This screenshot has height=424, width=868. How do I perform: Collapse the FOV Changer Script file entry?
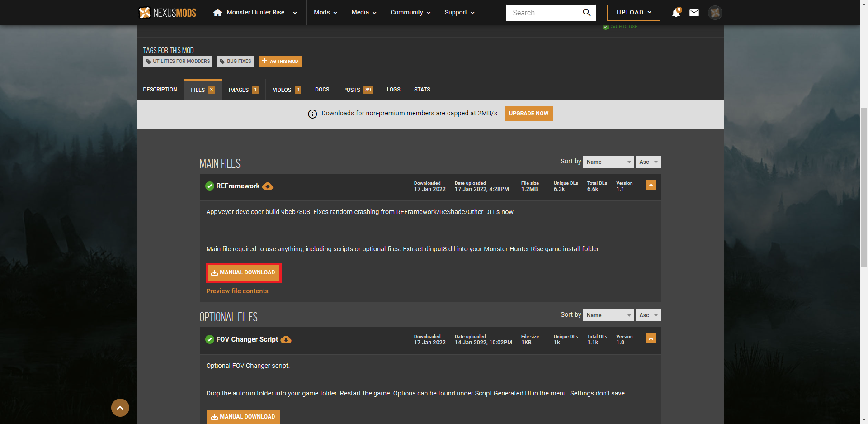[651, 338]
